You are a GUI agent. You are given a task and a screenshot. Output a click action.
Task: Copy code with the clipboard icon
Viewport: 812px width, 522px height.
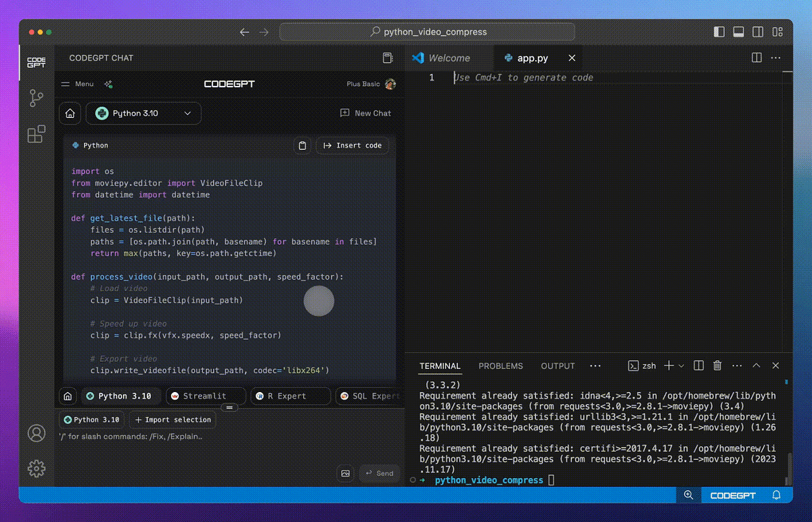pyautogui.click(x=302, y=146)
